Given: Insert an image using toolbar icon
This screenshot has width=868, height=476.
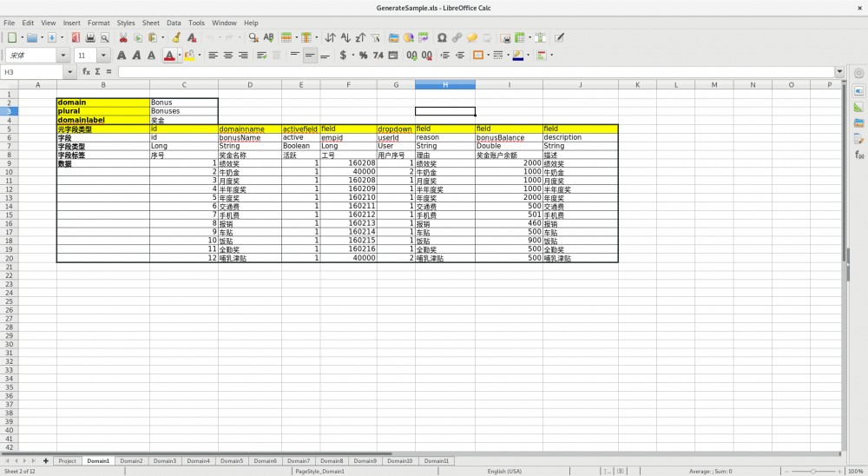Looking at the screenshot, I should [x=393, y=37].
